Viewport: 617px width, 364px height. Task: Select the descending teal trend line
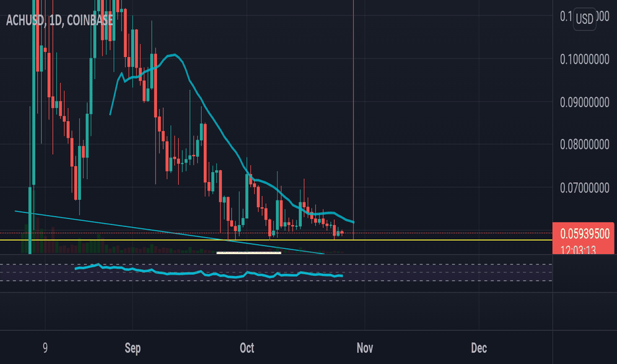coord(169,232)
